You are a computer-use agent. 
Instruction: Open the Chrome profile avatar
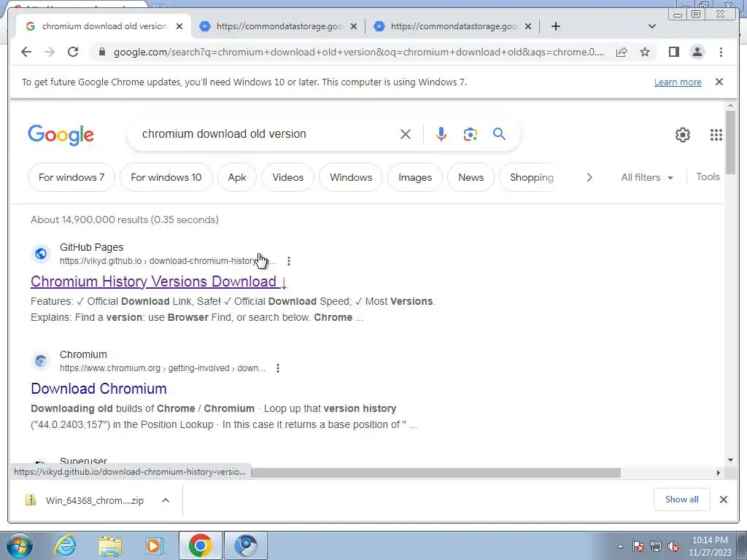[697, 52]
